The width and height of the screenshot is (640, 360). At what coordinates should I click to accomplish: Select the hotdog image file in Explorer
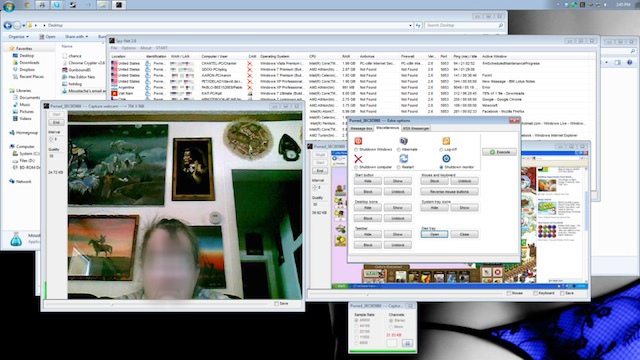(x=72, y=84)
